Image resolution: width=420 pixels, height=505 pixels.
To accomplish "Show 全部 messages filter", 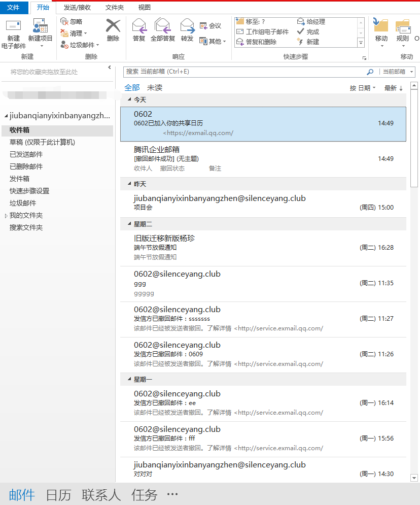I will tap(132, 88).
